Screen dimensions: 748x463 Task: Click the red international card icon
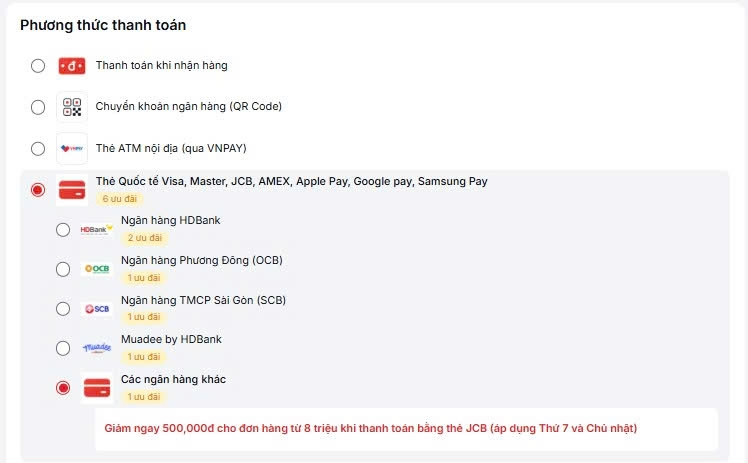point(71,189)
